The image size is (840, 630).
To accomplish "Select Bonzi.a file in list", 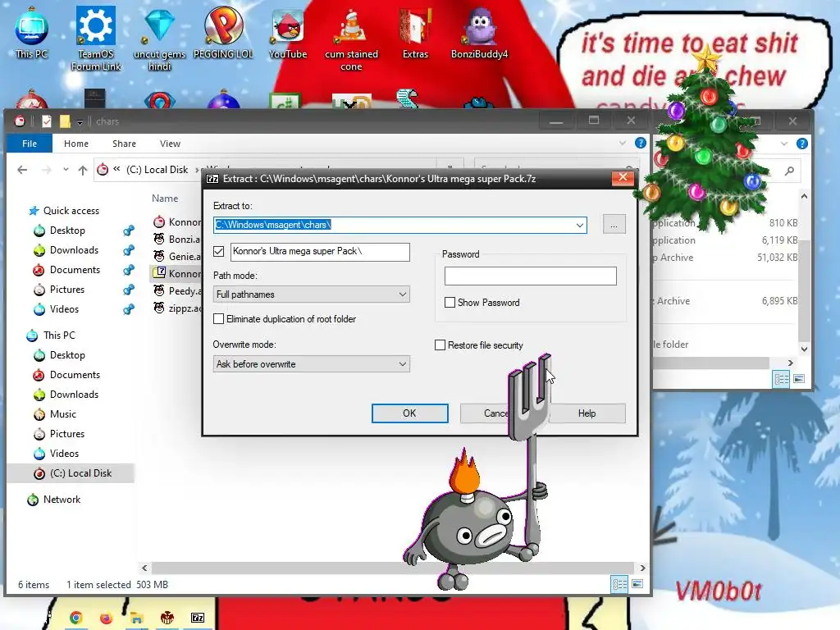I will coord(177,239).
